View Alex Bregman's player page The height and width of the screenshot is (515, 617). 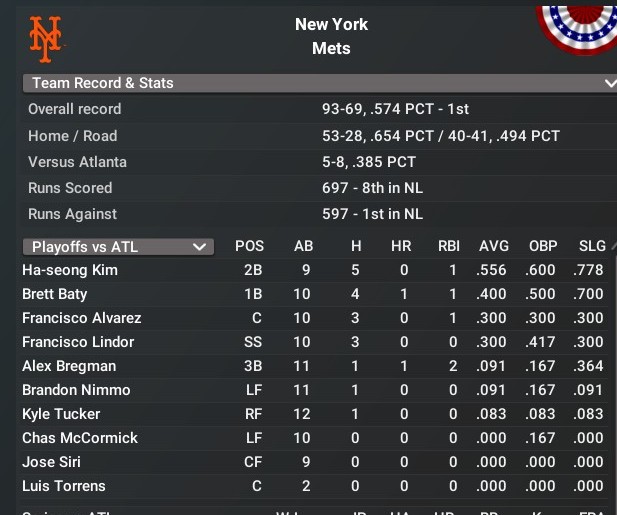tap(69, 366)
